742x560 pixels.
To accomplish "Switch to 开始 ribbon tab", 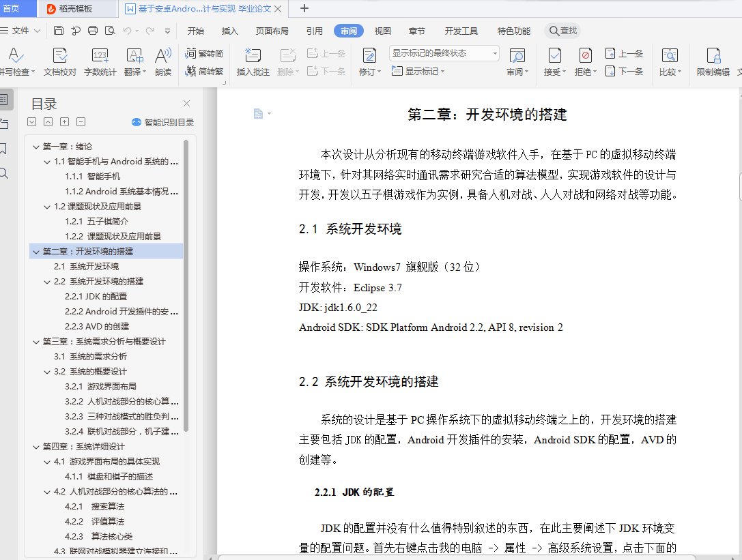I will 195,31.
